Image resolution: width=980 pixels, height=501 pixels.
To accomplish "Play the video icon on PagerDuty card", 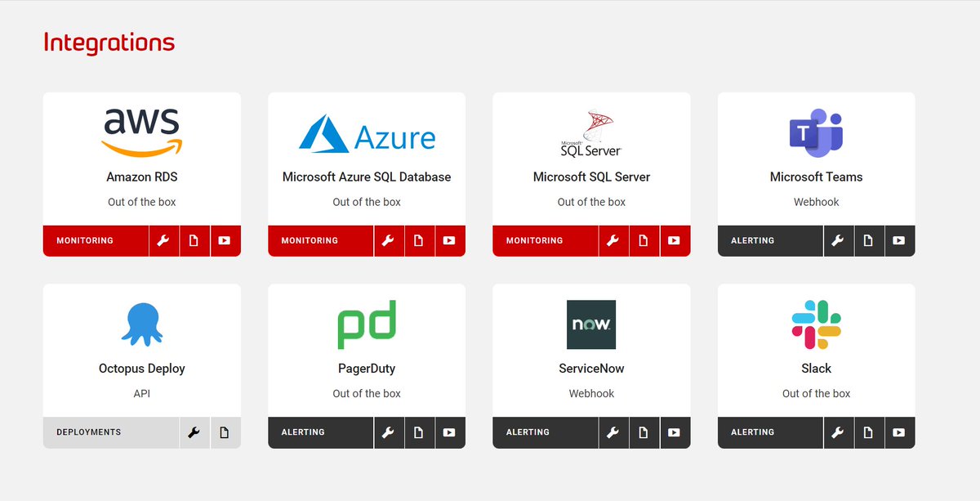I will [450, 432].
